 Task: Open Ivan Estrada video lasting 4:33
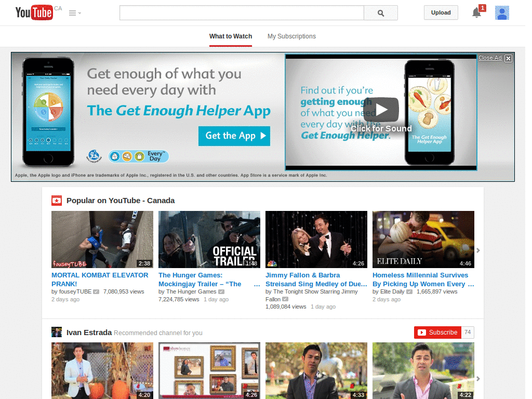tap(316, 370)
